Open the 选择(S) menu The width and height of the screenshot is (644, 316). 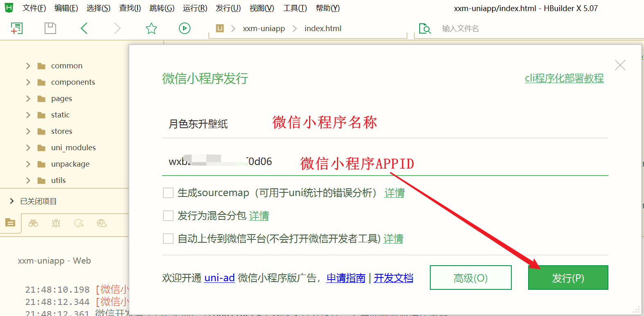[x=99, y=8]
